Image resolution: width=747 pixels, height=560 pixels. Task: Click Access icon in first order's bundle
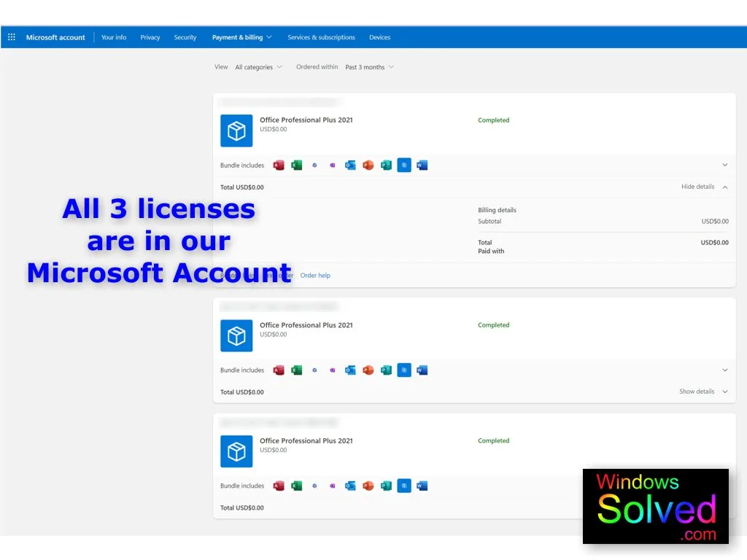pyautogui.click(x=279, y=166)
